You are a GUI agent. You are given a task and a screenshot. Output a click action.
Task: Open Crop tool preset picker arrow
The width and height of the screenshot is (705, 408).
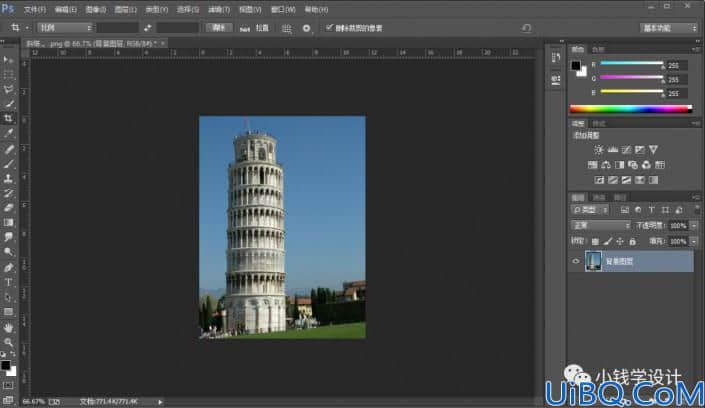tap(27, 28)
